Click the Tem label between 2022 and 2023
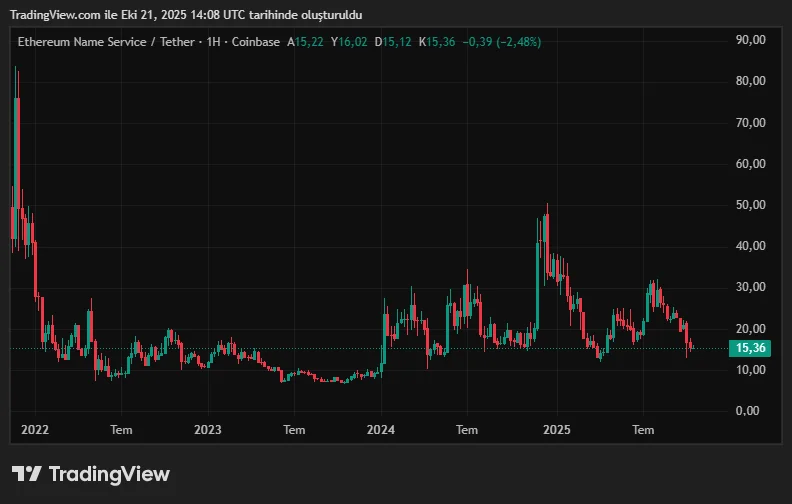 (x=121, y=430)
